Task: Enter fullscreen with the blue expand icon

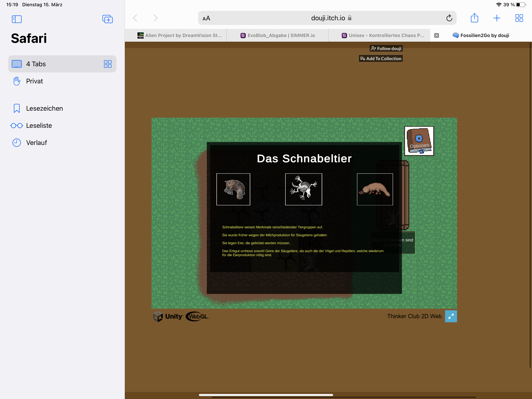Action: [451, 316]
